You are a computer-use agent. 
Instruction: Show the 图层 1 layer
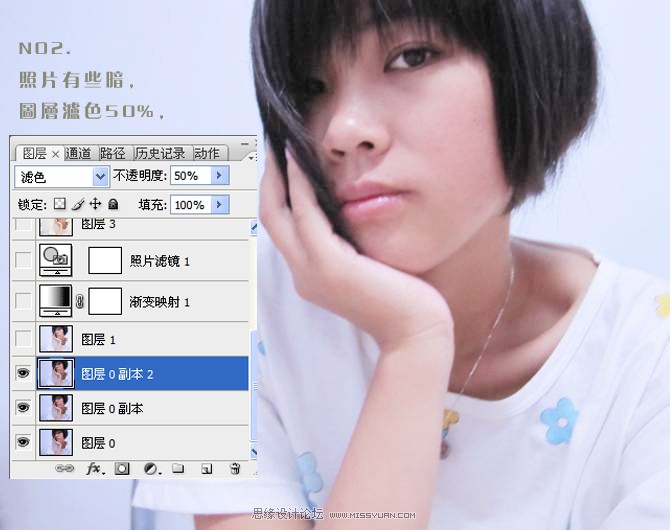(23, 339)
